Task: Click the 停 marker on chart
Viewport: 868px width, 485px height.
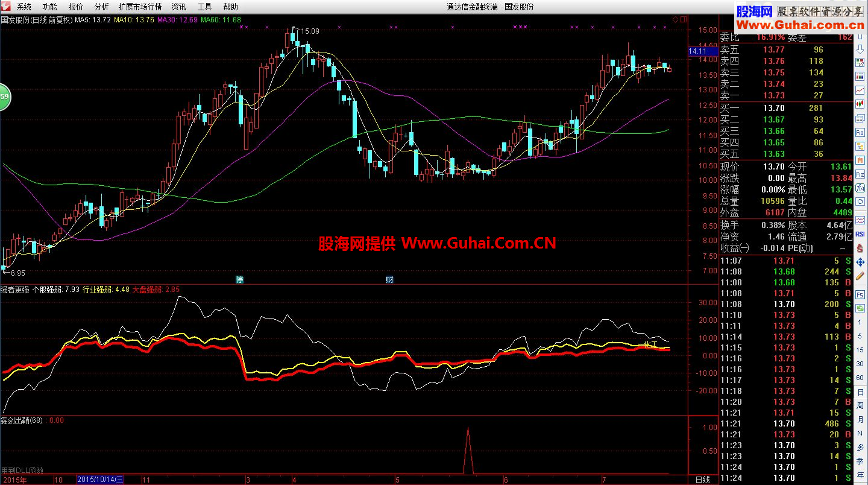Action: (239, 279)
